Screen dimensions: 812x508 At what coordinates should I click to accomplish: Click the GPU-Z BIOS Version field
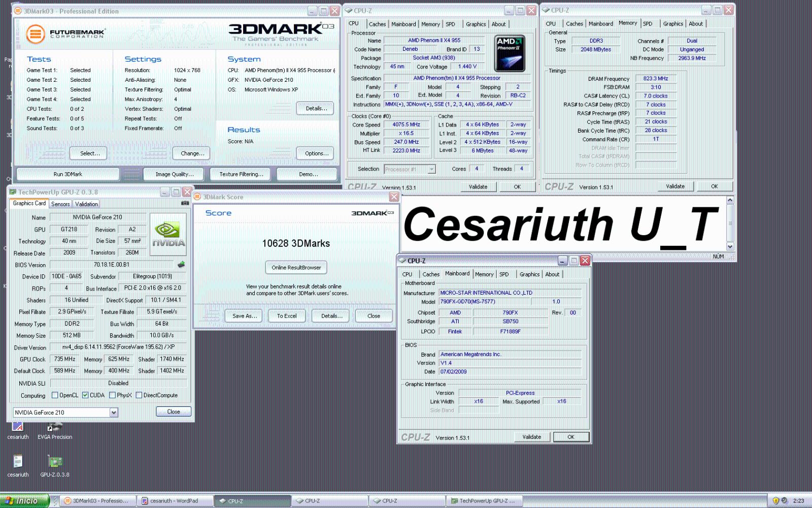(x=112, y=265)
